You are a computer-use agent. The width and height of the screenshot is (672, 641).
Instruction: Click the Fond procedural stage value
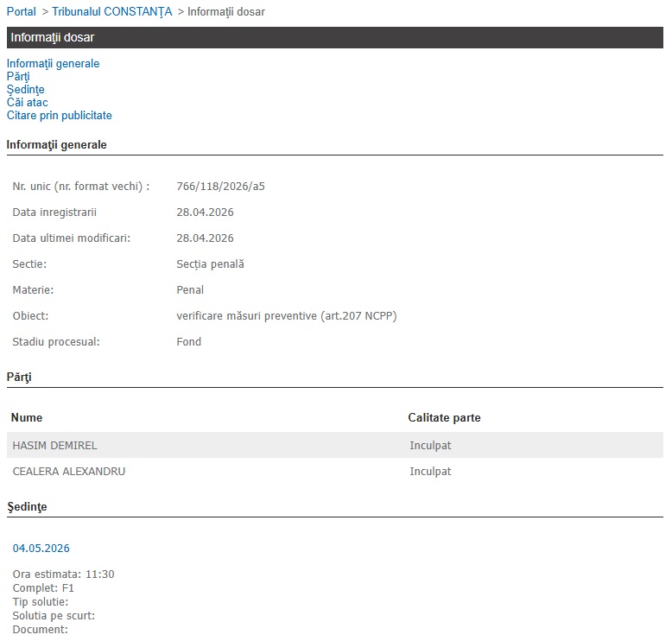click(188, 342)
